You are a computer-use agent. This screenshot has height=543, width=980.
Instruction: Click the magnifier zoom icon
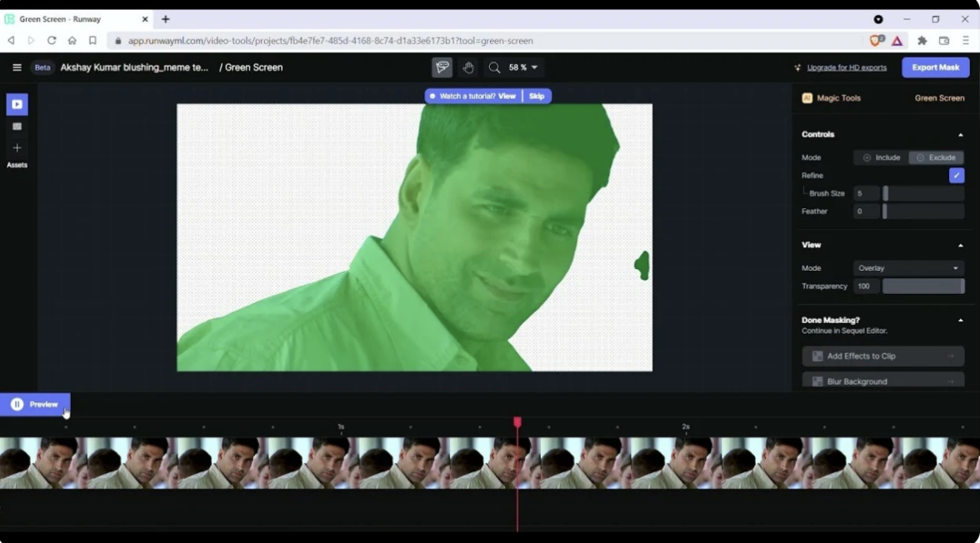point(495,67)
